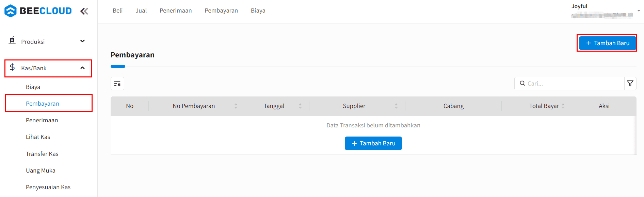
Task: Click Tambah Baru button in empty table
Action: click(x=373, y=143)
